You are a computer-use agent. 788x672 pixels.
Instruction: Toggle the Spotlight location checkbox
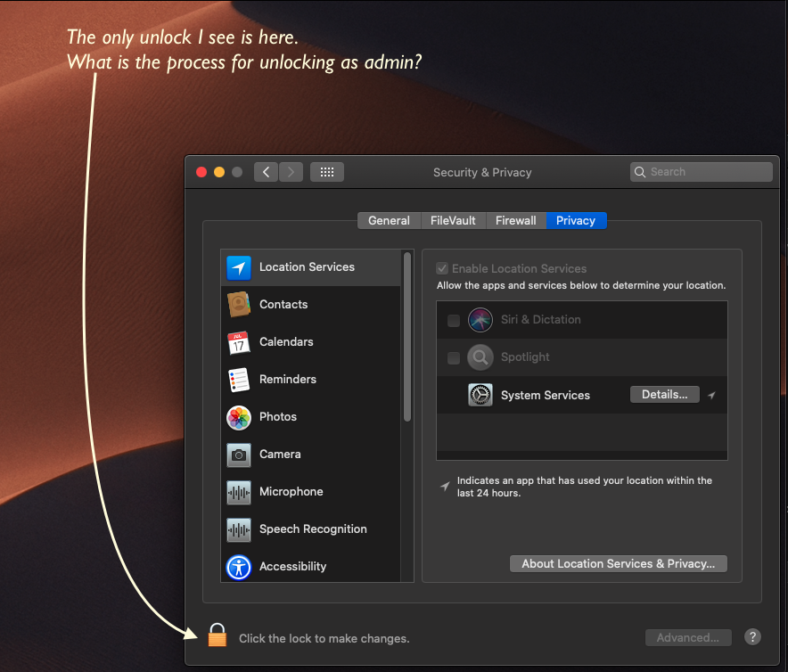tap(454, 358)
